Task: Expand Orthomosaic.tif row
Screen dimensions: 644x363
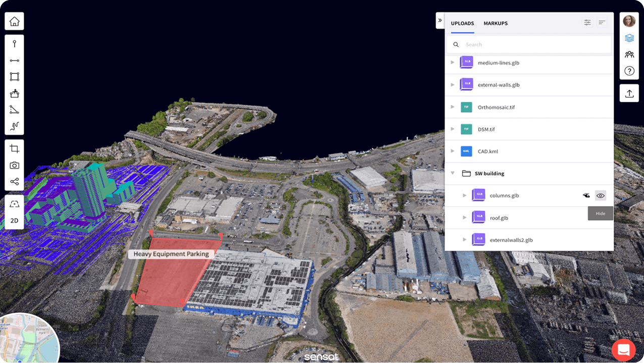Action: 453,107
